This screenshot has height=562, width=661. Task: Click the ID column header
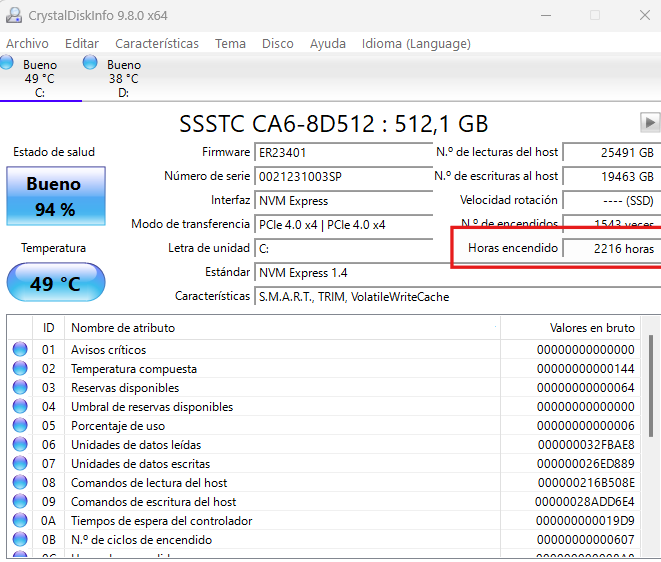coord(48,328)
